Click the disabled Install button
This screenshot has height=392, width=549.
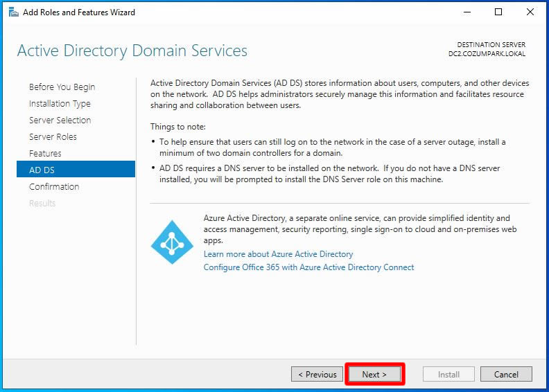448,374
